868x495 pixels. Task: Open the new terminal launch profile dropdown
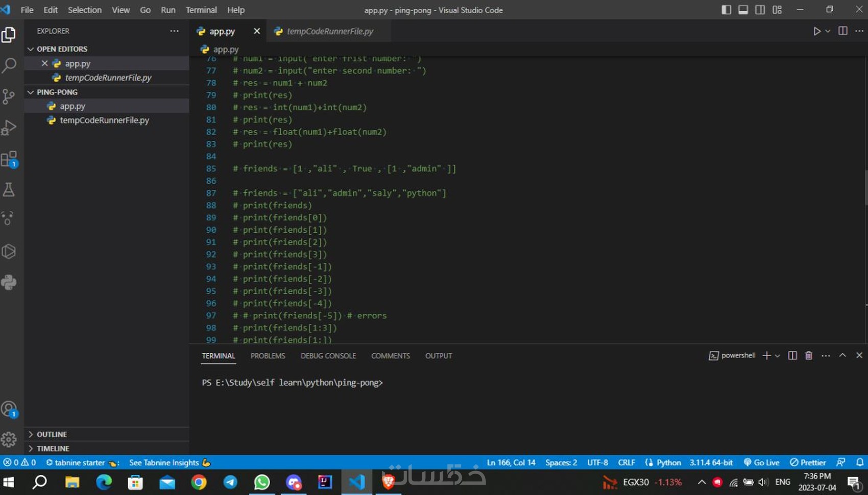click(777, 356)
